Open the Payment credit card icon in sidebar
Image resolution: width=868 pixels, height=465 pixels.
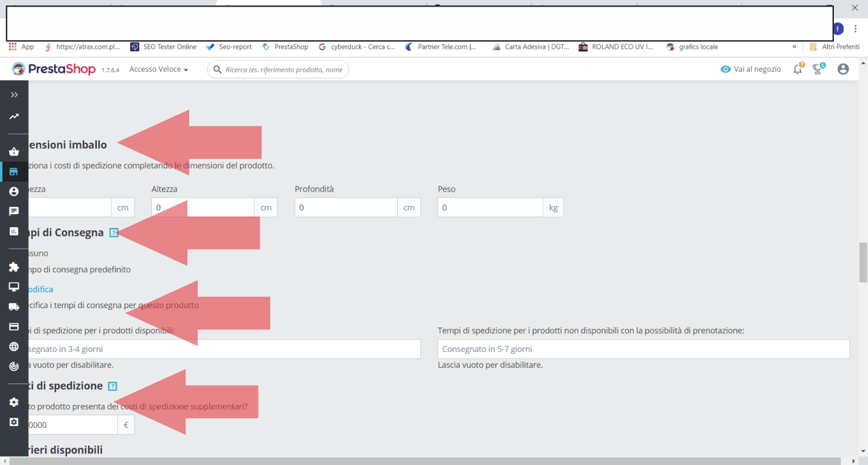(x=14, y=326)
